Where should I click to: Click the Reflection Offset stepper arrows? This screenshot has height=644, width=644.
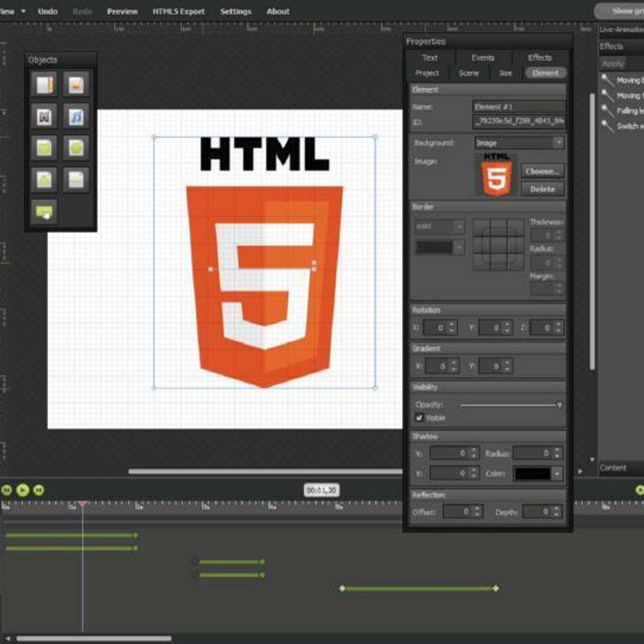(477, 511)
